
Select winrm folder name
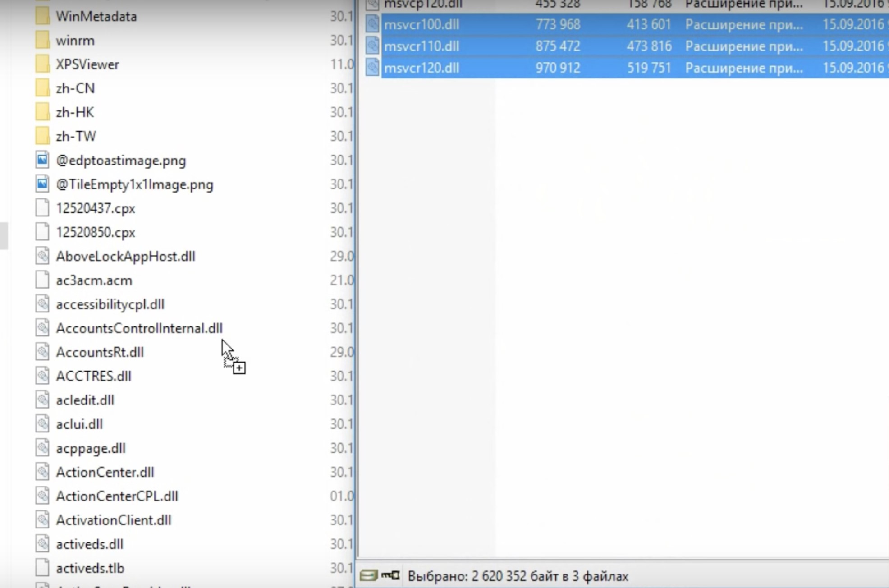75,41
